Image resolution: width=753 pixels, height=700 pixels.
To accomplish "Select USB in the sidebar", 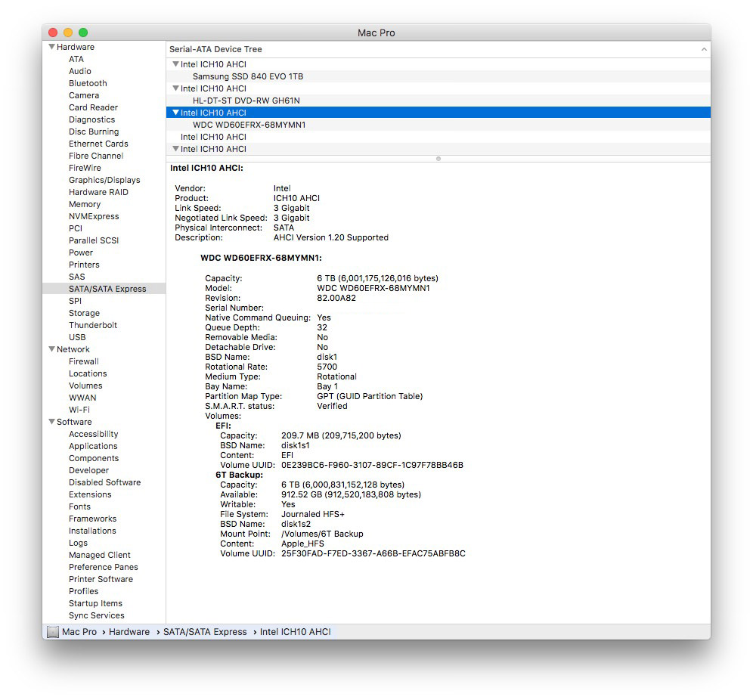I will [77, 337].
